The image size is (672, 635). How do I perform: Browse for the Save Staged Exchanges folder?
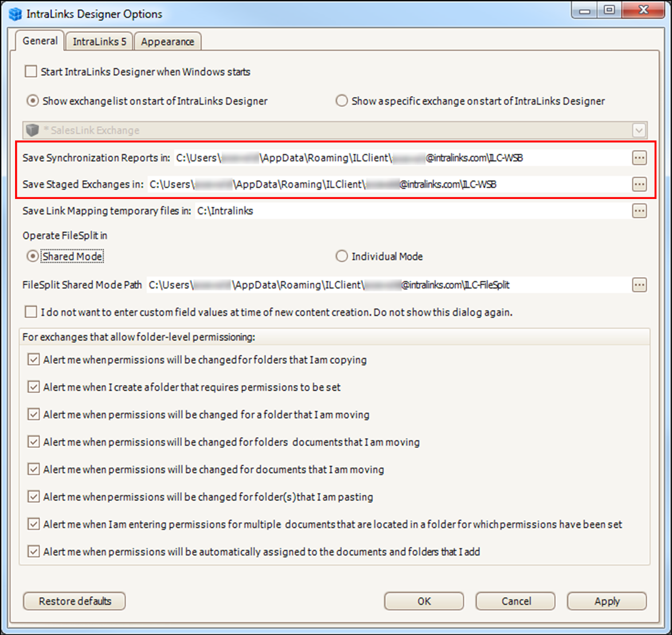pos(639,184)
